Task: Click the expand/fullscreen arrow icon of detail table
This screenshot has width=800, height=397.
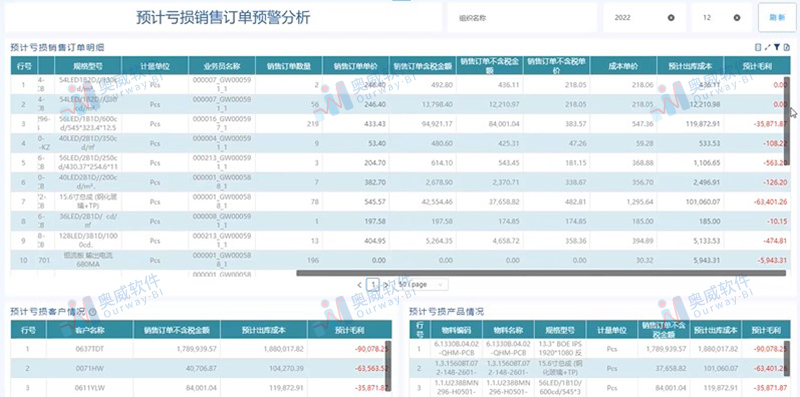Action: [767, 47]
